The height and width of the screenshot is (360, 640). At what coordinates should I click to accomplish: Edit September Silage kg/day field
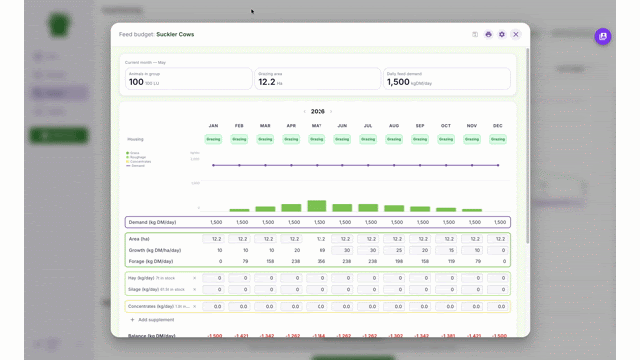420,289
